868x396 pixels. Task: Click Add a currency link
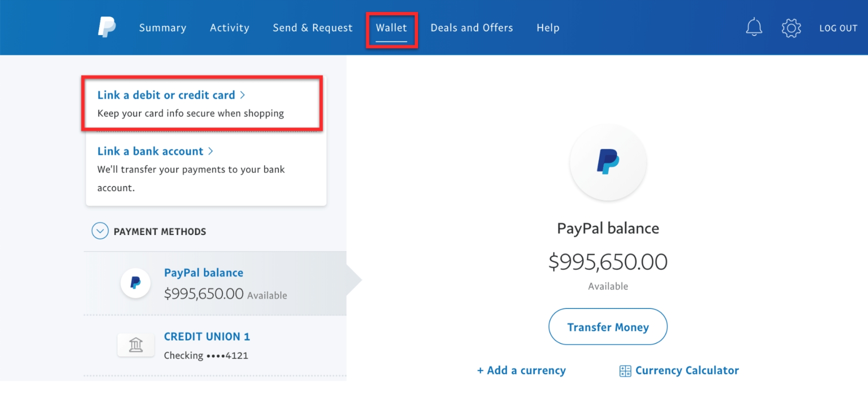click(521, 370)
